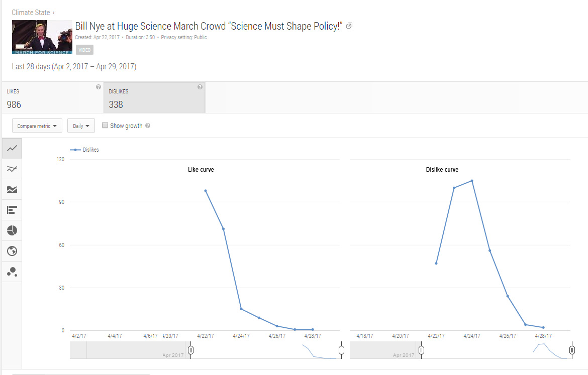Viewport: 588px width, 375px height.
Task: Enable the Show growth checkbox
Action: [105, 126]
